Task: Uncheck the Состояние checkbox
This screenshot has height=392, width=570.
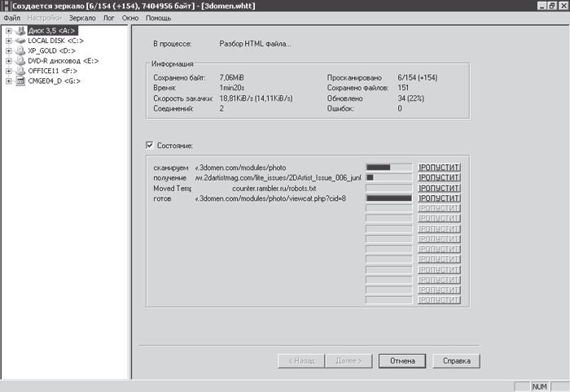Action: pos(149,146)
